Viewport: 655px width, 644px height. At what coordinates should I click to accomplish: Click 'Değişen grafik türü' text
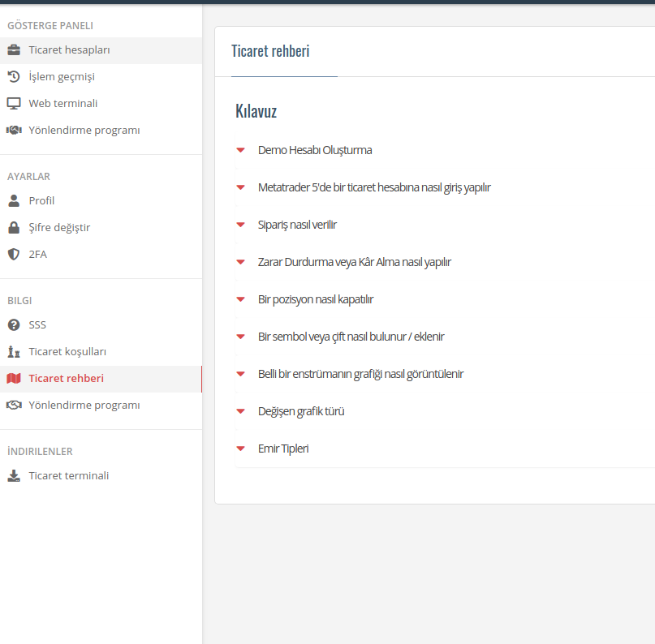click(301, 411)
